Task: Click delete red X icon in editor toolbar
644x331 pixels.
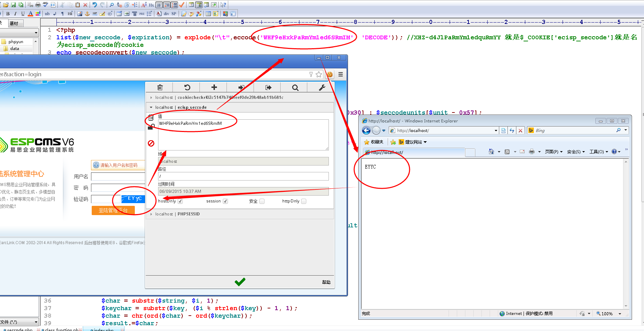Action: coord(85,5)
